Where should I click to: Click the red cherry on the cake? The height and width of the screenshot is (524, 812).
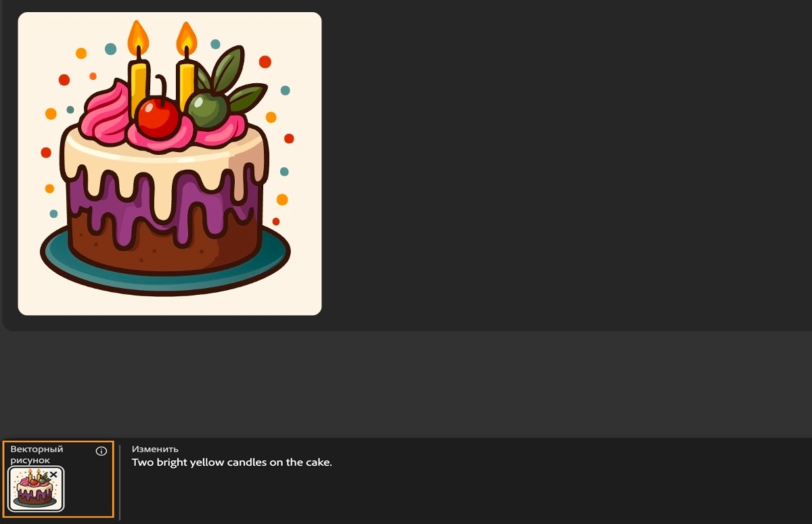(x=157, y=116)
